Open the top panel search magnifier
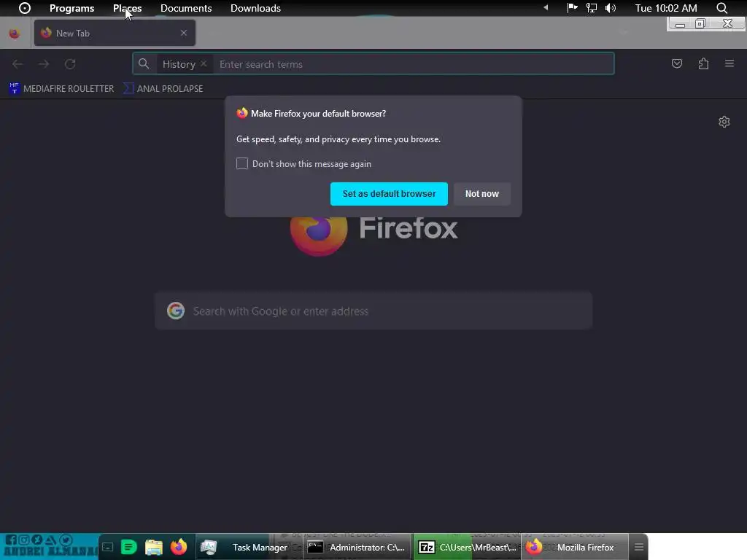Viewport: 747px width, 560px height. pyautogui.click(x=721, y=8)
